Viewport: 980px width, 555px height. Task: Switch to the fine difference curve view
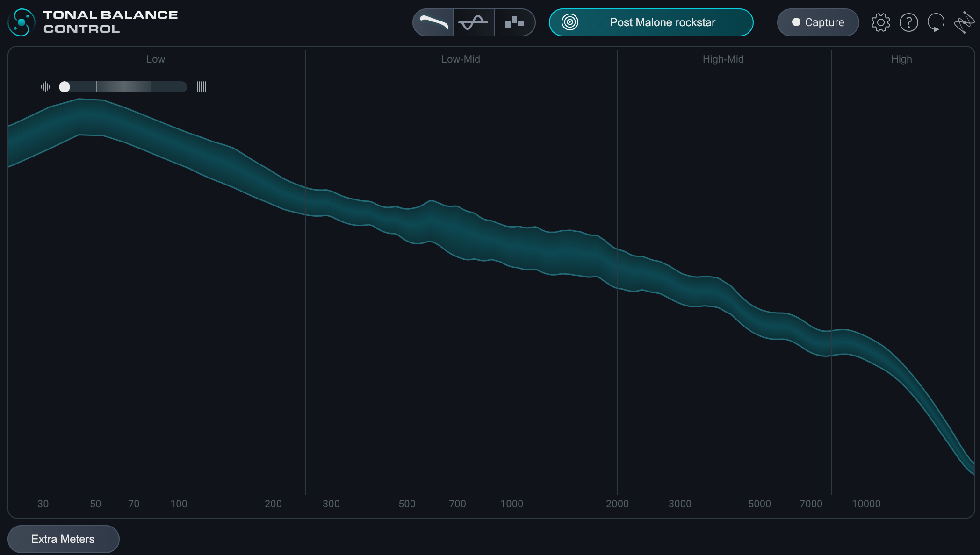[473, 22]
